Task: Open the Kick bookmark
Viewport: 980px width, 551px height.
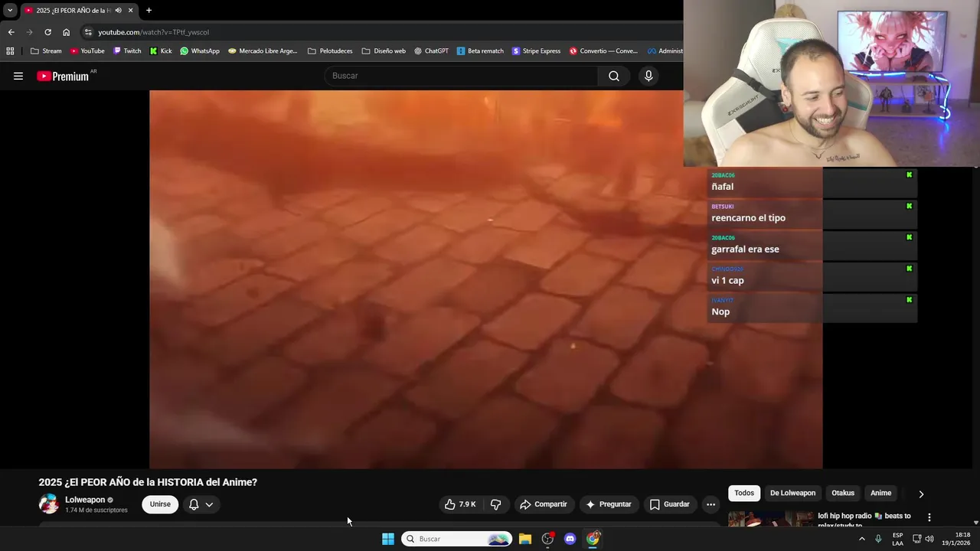Action: pyautogui.click(x=161, y=51)
